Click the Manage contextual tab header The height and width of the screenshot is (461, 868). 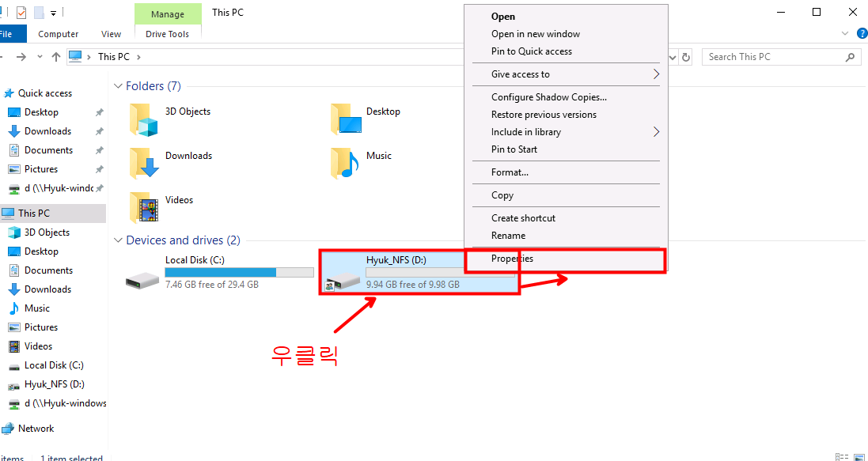168,14
